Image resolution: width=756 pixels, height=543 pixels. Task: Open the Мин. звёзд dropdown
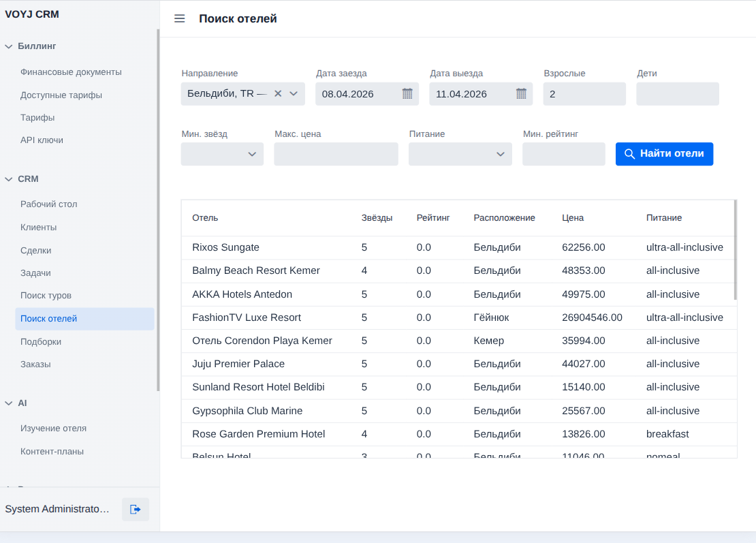252,154
